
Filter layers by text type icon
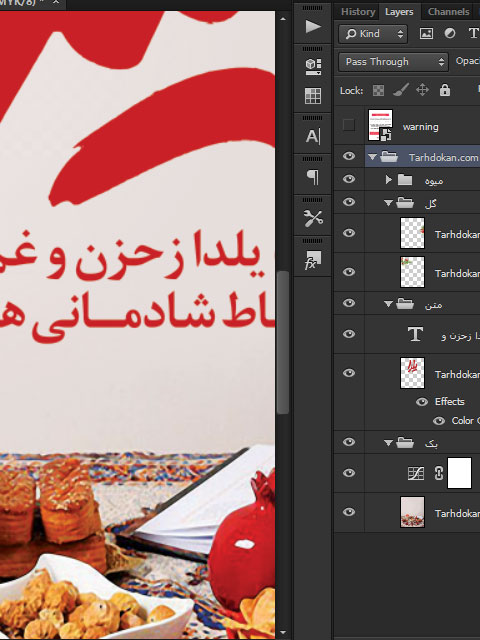(x=473, y=33)
